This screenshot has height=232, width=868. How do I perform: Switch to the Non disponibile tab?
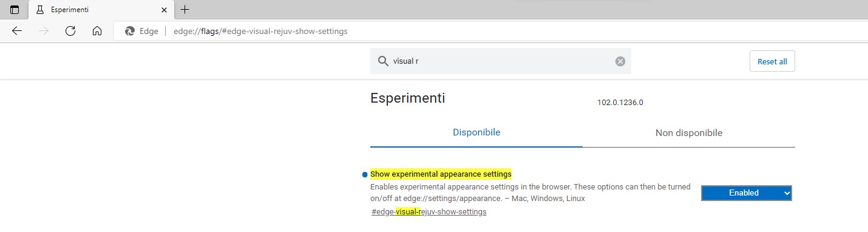(x=689, y=133)
